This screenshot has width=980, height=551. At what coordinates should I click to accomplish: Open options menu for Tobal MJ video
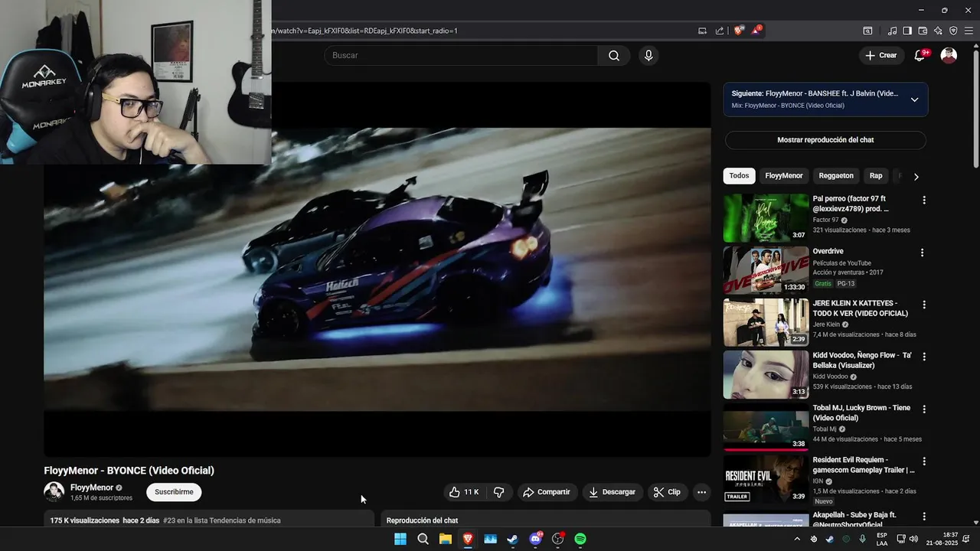coord(924,409)
